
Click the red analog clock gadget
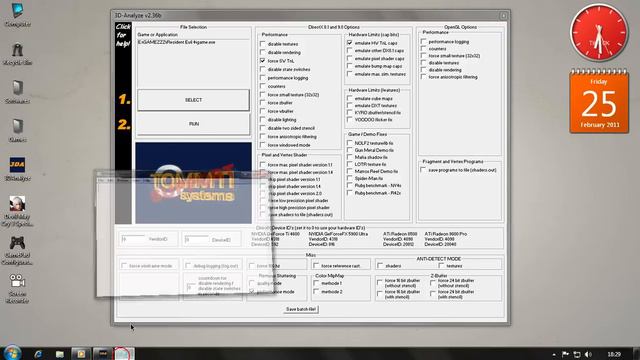click(599, 33)
